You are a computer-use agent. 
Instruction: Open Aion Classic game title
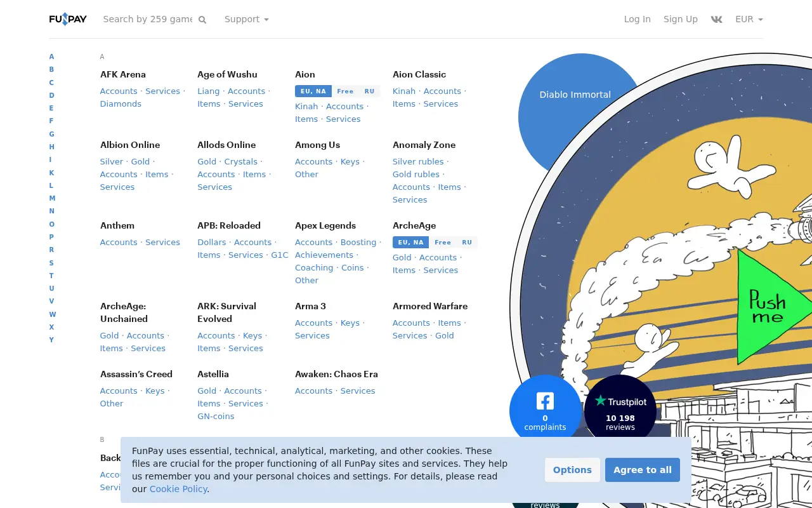pos(419,74)
